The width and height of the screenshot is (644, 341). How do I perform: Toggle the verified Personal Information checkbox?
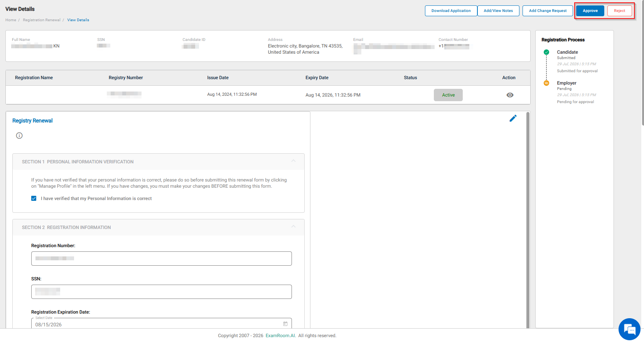34,198
